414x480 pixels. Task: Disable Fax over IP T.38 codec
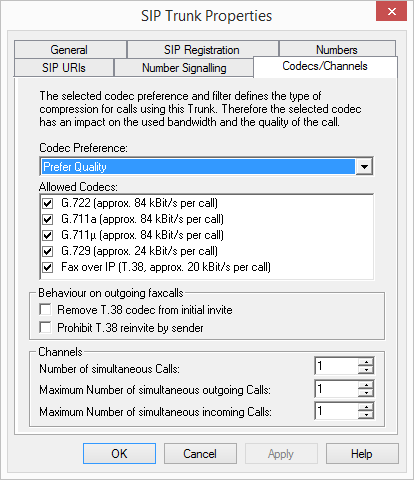[48, 267]
